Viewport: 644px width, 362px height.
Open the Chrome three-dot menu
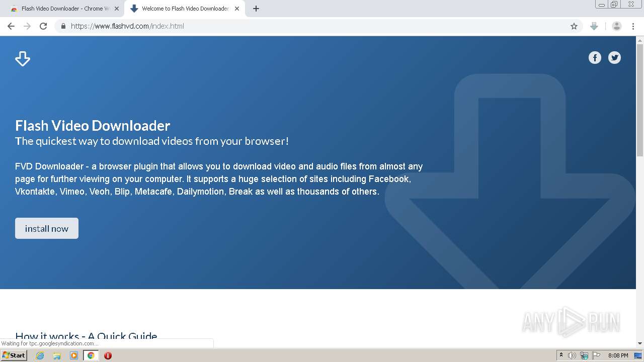tap(633, 26)
